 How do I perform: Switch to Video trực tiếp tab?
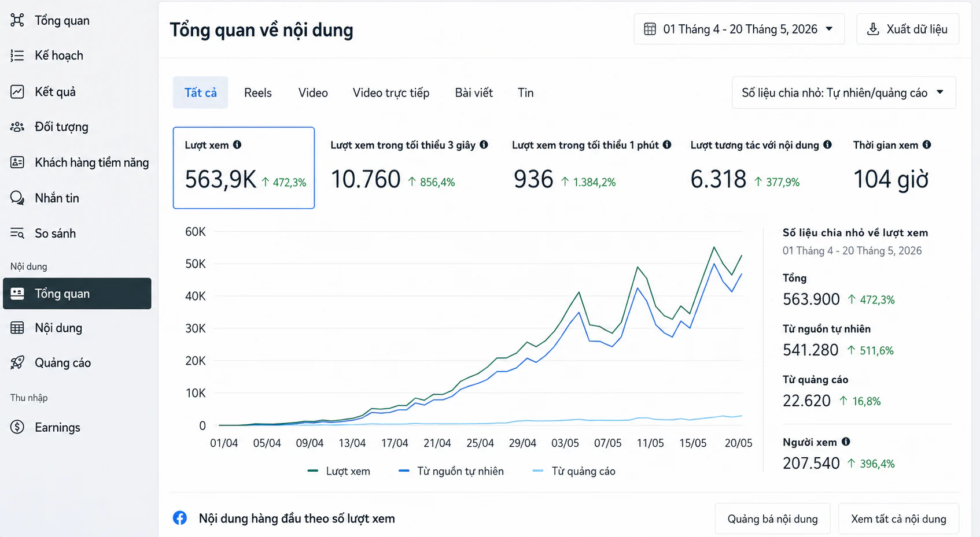pos(391,92)
